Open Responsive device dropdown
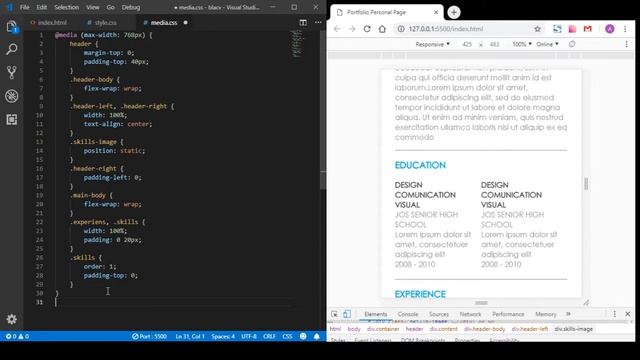This screenshot has width=640, height=360. pyautogui.click(x=432, y=44)
